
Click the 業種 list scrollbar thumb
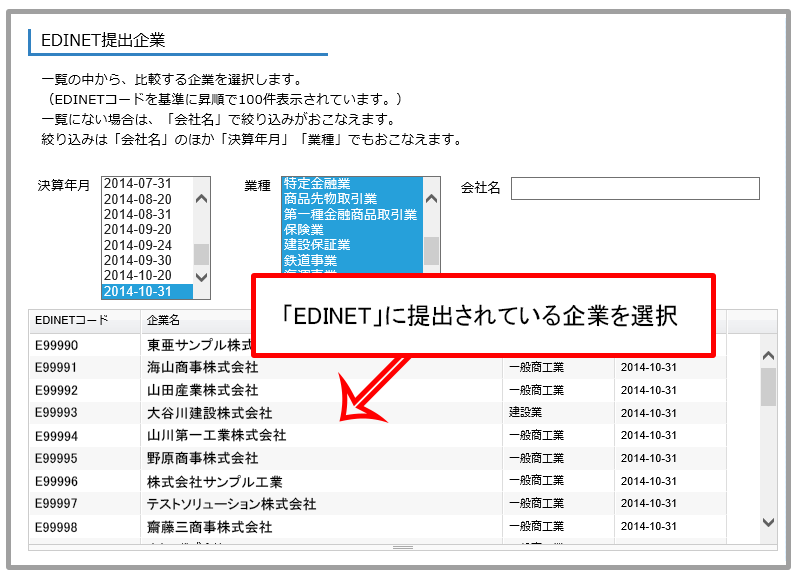point(432,251)
